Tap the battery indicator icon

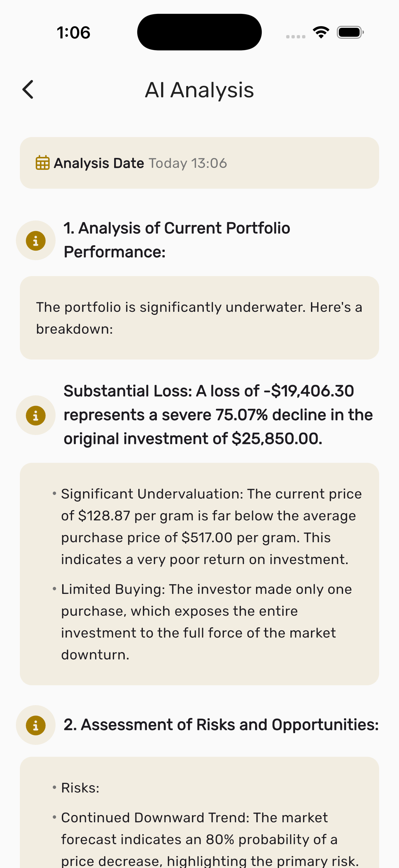click(350, 32)
